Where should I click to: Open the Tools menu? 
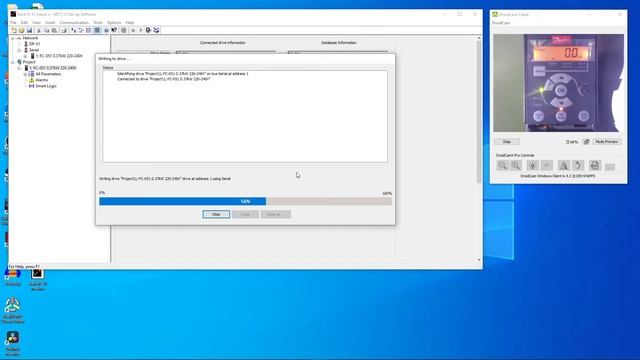(98, 22)
